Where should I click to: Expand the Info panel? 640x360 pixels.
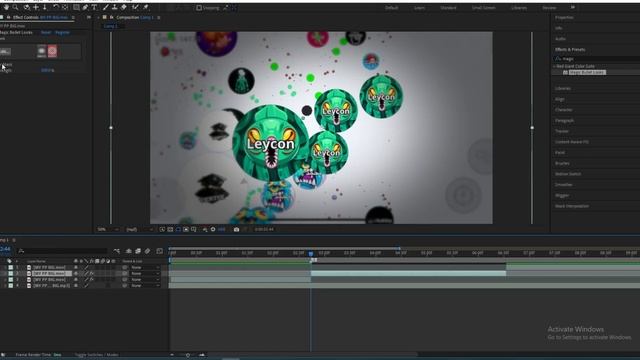(559, 28)
